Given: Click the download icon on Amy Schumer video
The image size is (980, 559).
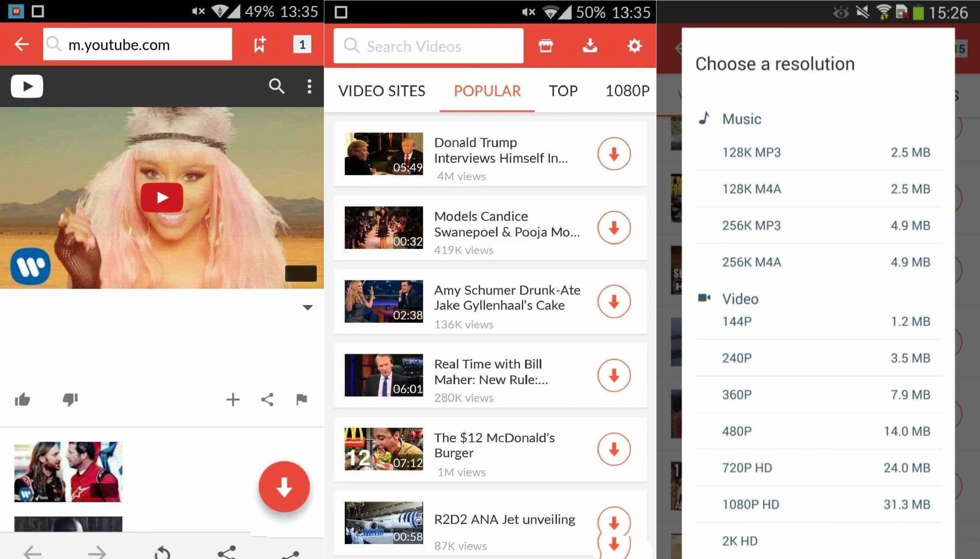Looking at the screenshot, I should point(614,301).
